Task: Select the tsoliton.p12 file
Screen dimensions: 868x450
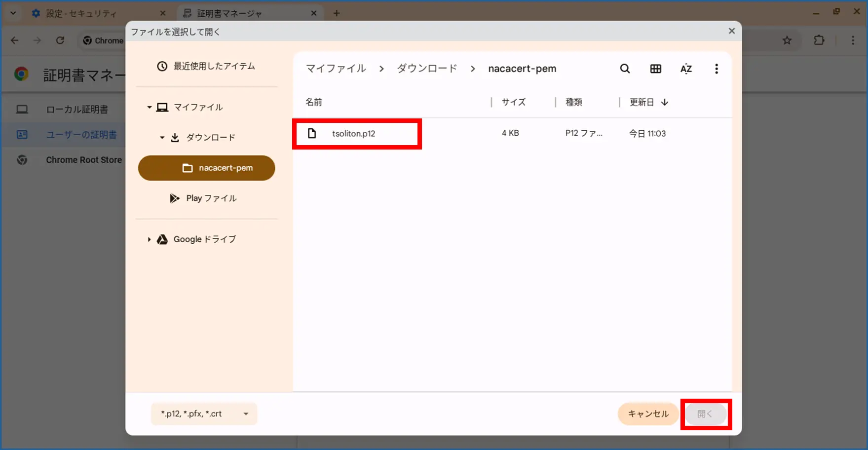Action: pyautogui.click(x=353, y=133)
